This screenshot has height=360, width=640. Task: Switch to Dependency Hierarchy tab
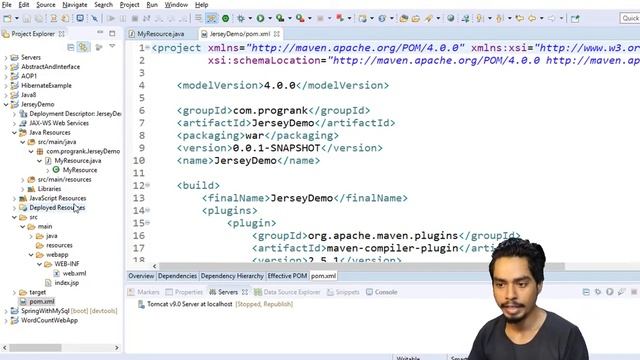(x=232, y=276)
